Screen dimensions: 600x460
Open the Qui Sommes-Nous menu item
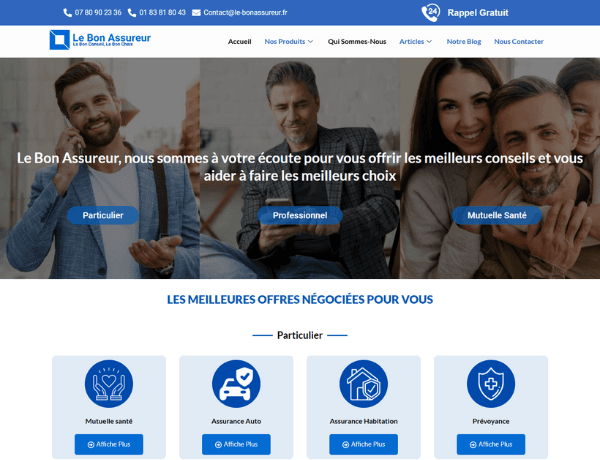tap(357, 41)
